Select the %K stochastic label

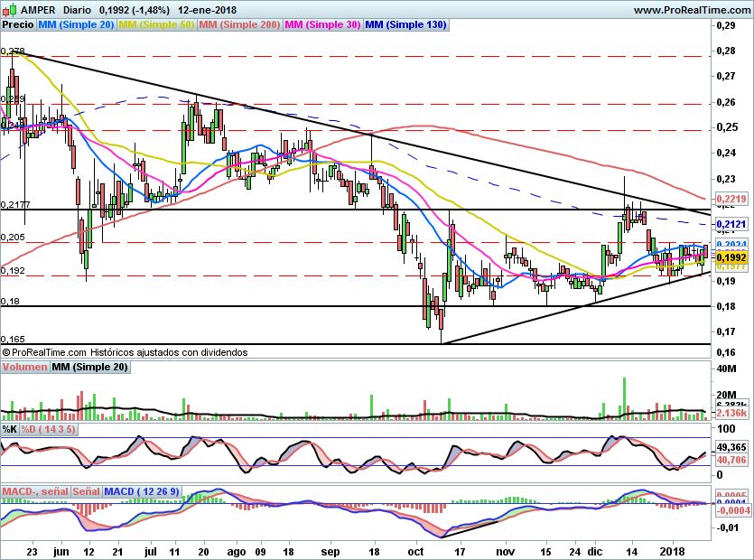pos(10,429)
